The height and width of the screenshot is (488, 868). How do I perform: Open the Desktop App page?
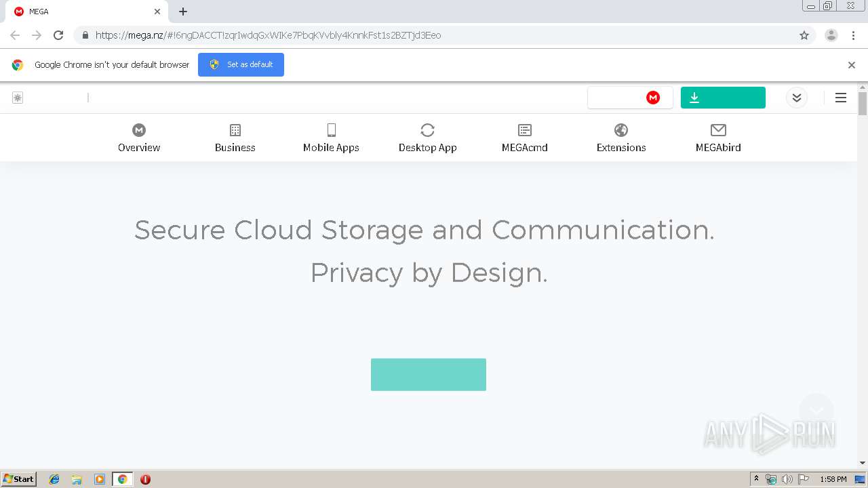[x=427, y=138]
